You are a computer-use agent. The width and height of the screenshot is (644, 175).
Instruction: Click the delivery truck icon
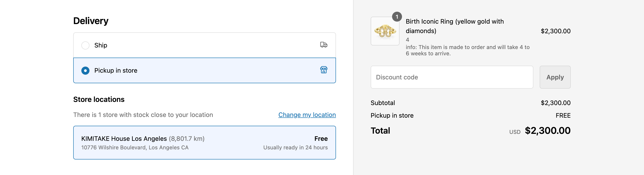pyautogui.click(x=324, y=45)
